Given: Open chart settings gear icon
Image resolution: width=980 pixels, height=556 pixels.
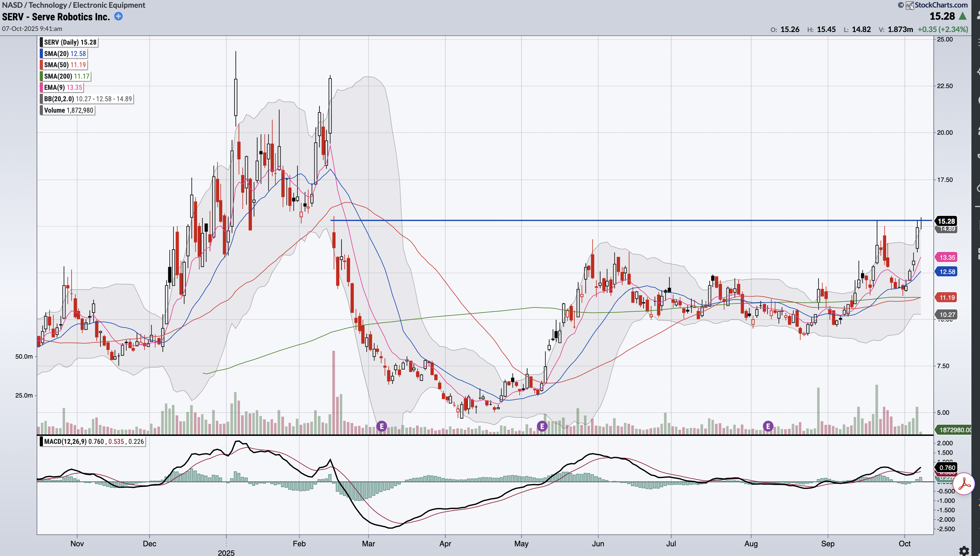Looking at the screenshot, I should [x=964, y=551].
